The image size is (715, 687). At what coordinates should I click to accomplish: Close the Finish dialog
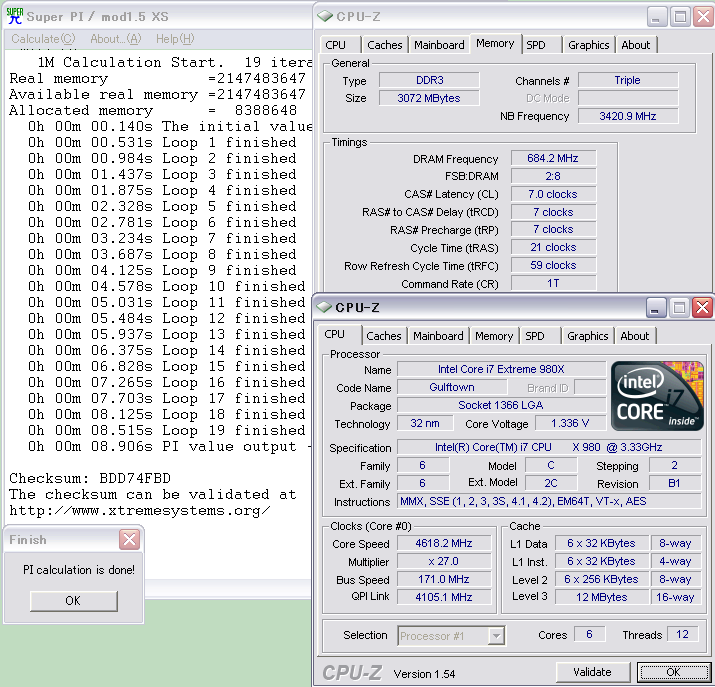pyautogui.click(x=130, y=540)
